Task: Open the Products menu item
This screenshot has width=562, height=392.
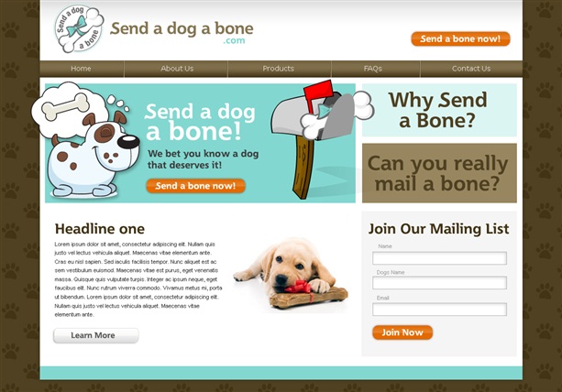Action: (x=278, y=69)
